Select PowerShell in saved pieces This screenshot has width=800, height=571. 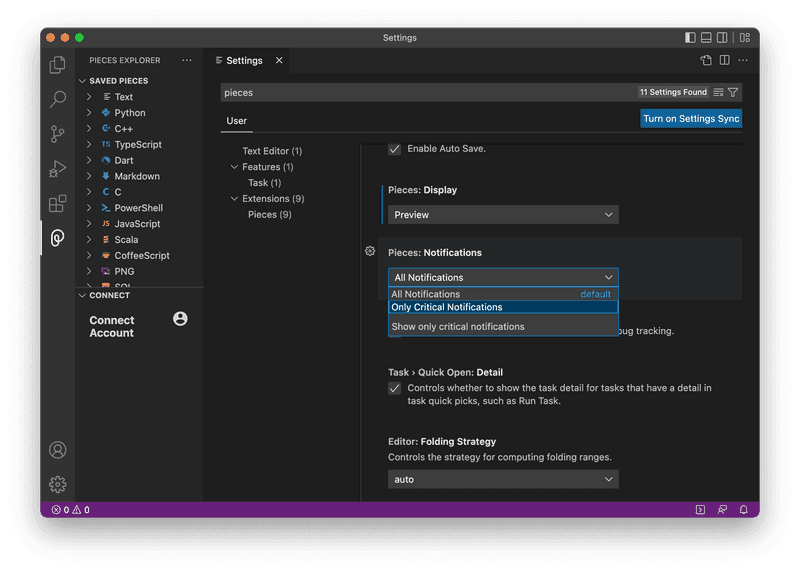click(x=139, y=208)
